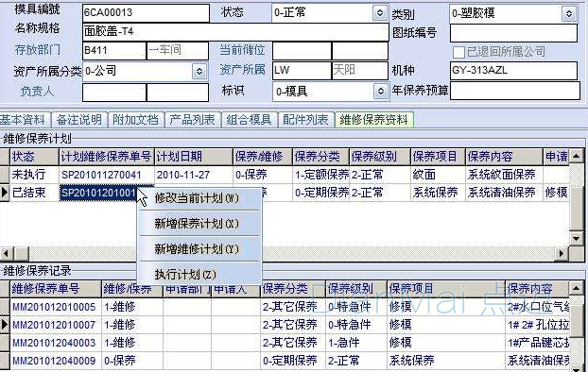
Task: Select record MM201012010007
Action: tap(56, 325)
